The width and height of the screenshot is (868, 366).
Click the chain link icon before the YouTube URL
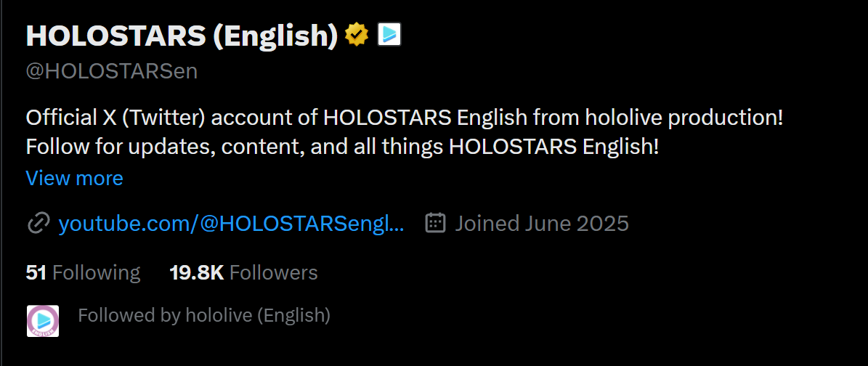point(38,223)
